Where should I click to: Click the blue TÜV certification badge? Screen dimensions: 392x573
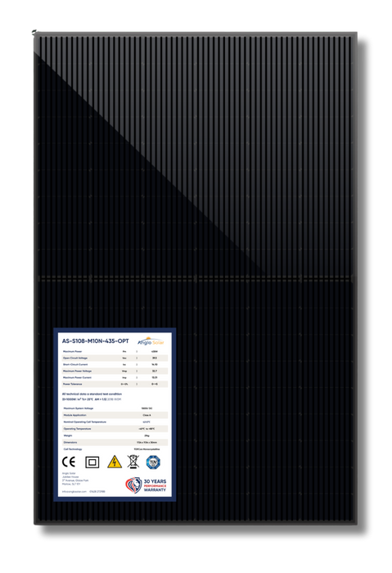pos(153,462)
